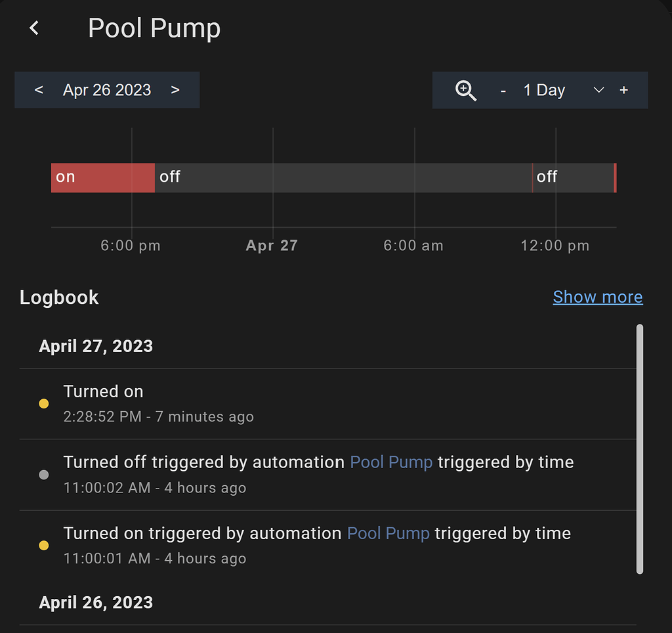Image resolution: width=672 pixels, height=633 pixels.
Task: Show more logbook entries
Action: (597, 297)
